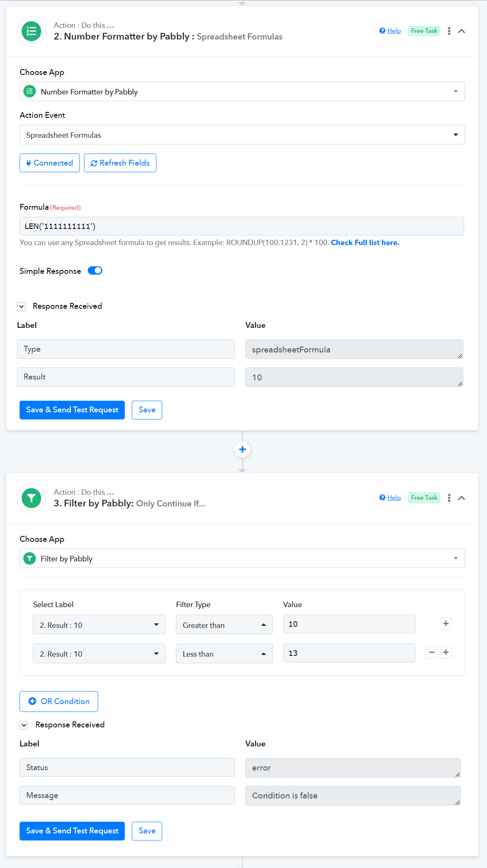Viewport: 487px width, 868px height.
Task: Click Refresh Fields button
Action: point(120,163)
